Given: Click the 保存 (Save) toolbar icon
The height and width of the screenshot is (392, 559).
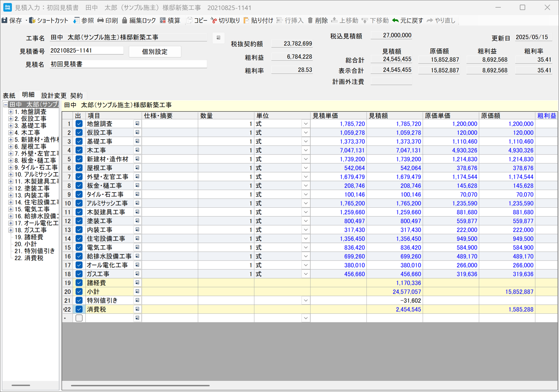Looking at the screenshot, I should pyautogui.click(x=5, y=21).
